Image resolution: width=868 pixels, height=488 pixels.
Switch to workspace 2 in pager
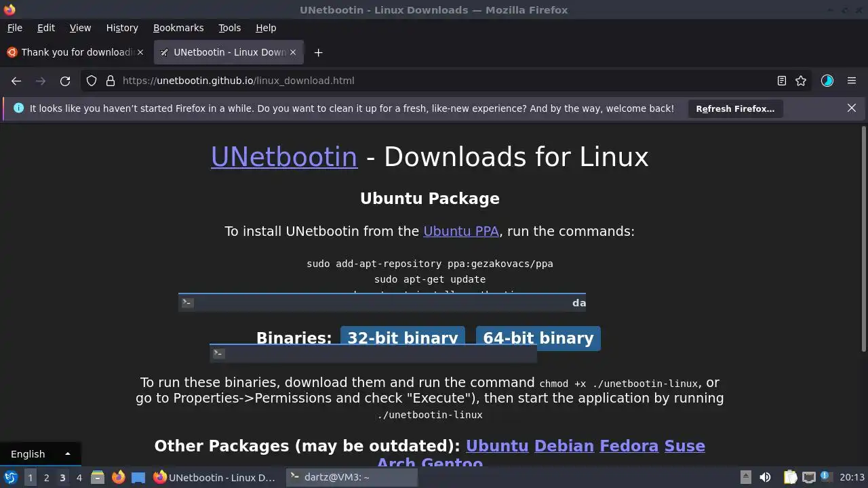(x=46, y=478)
